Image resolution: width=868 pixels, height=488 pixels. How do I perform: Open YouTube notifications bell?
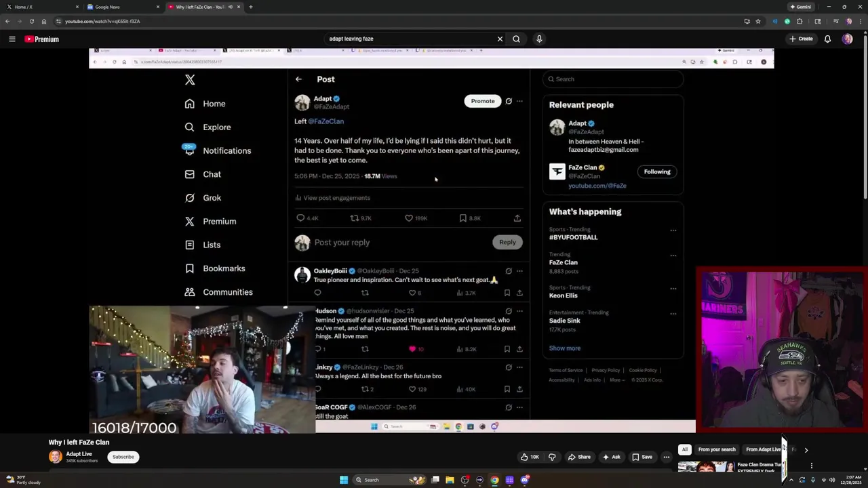tap(827, 39)
